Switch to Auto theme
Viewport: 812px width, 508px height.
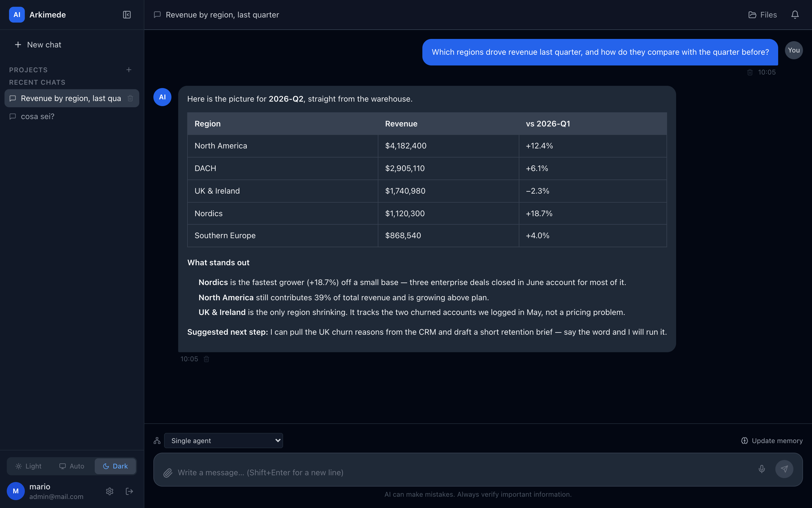point(72,466)
